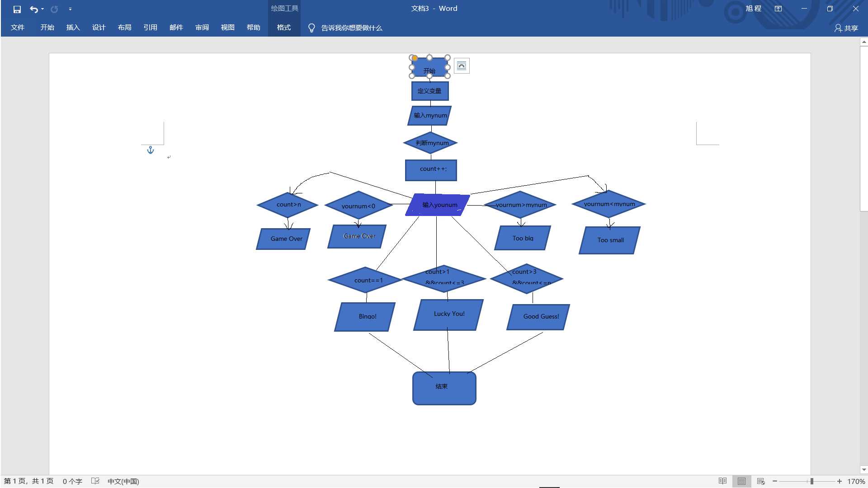Select the 判断mynum diamond shape
The image size is (868, 488).
point(430,143)
